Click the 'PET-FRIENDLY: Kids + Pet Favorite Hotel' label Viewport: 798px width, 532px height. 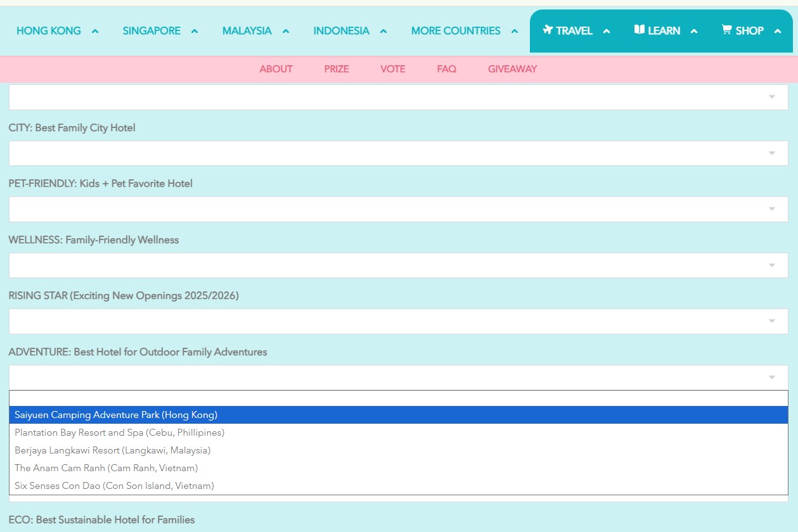pos(101,184)
